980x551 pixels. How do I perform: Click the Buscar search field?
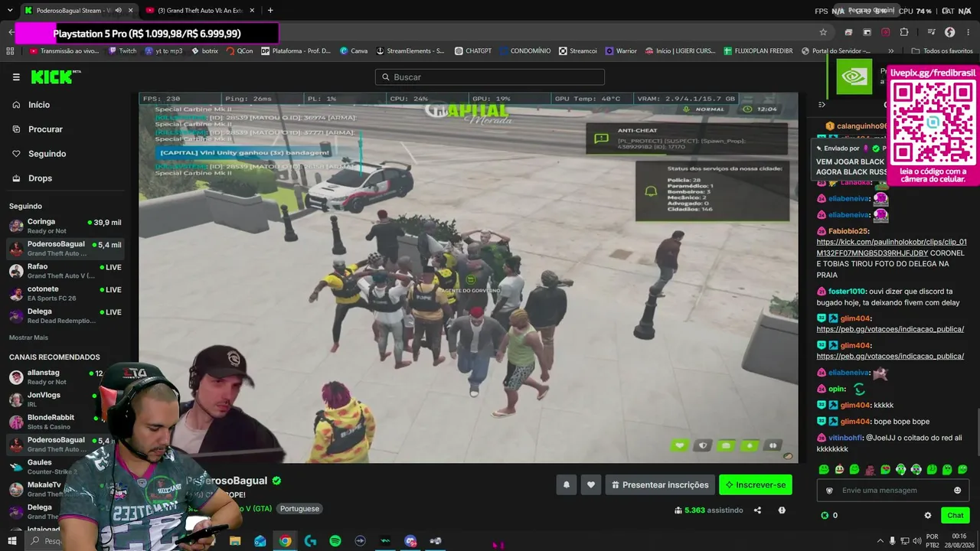[x=490, y=77]
